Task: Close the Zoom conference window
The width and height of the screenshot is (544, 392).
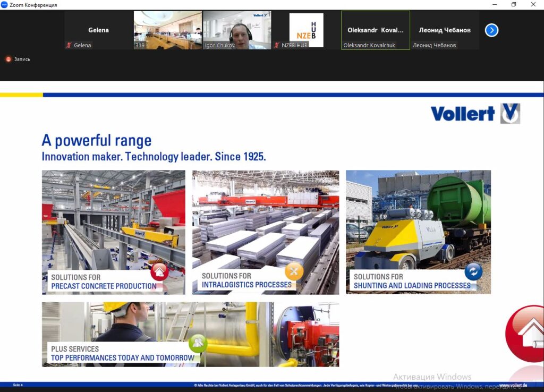Action: [533, 4]
